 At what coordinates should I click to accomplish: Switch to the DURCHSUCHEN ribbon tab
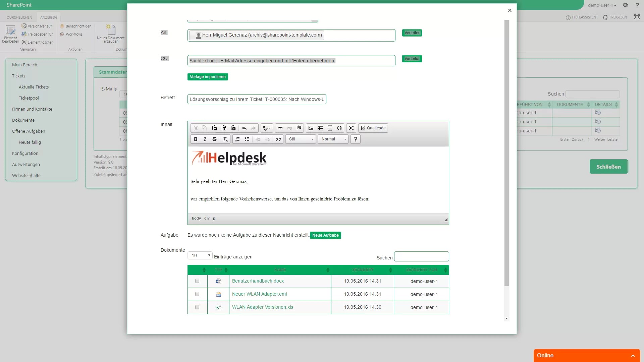click(19, 17)
